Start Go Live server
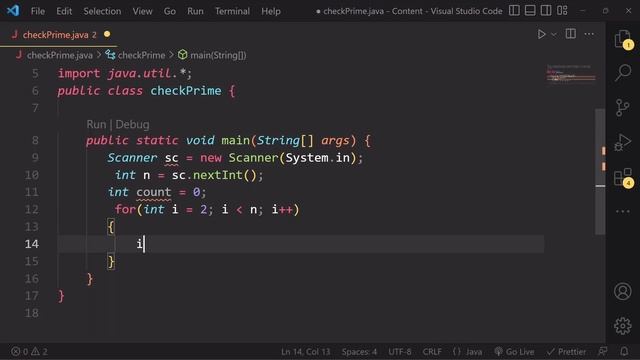 coord(514,351)
